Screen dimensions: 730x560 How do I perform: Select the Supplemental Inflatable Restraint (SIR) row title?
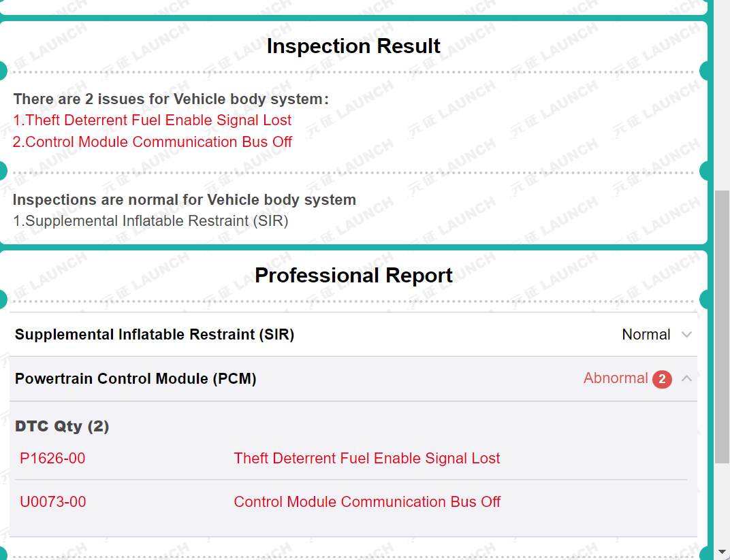(x=155, y=335)
